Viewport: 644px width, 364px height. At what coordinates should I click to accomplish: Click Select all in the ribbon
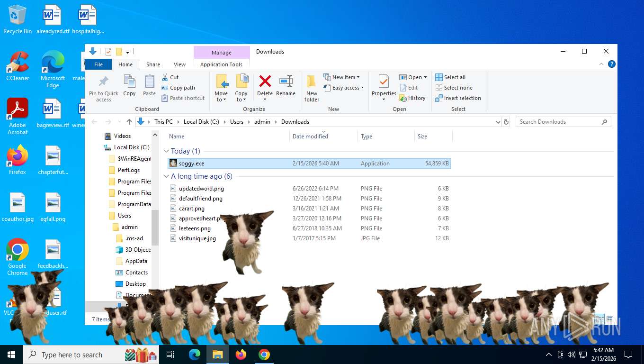450,77
